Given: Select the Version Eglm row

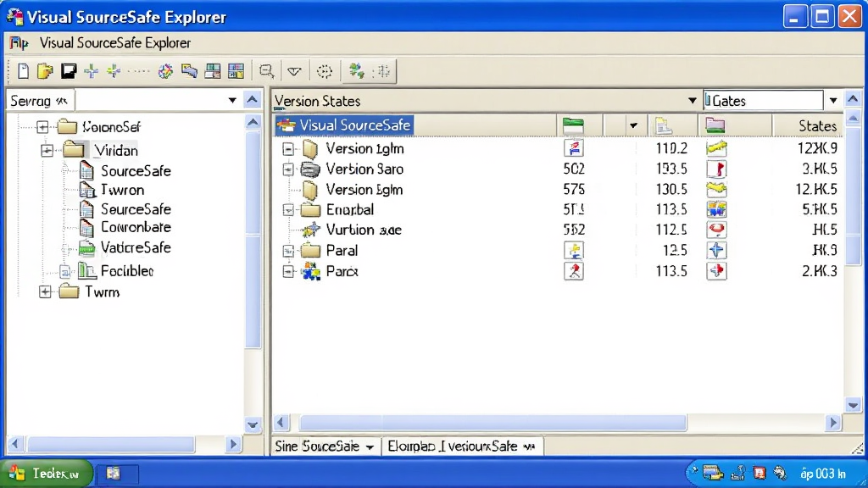Looking at the screenshot, I should [x=364, y=189].
